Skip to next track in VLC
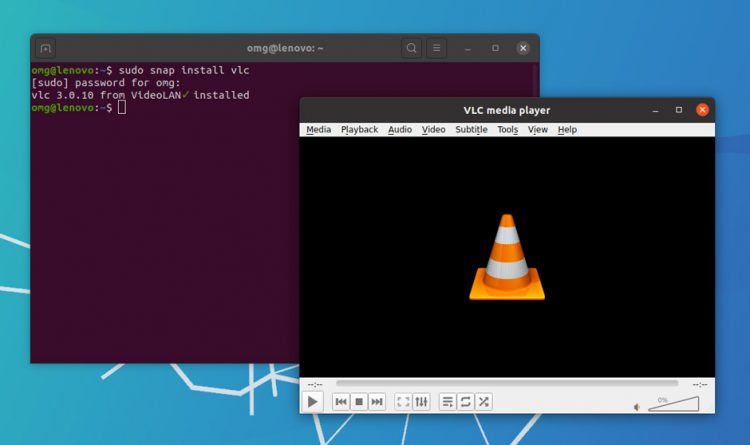The width and height of the screenshot is (750, 445). [377, 401]
